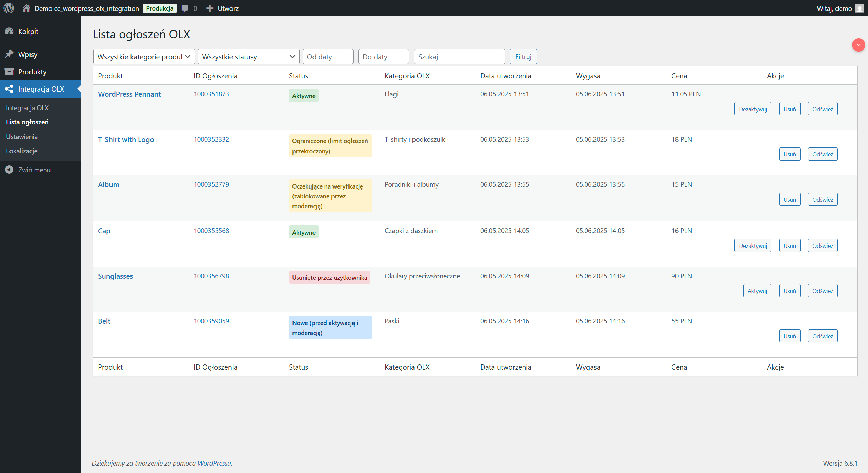Expand the Wszystkie statusy dropdown
The height and width of the screenshot is (473, 868).
pos(248,57)
